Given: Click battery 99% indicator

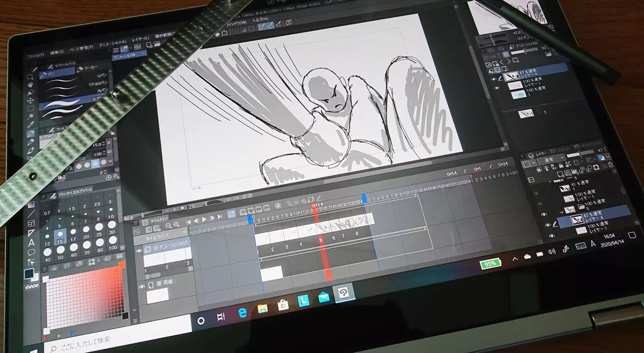Looking at the screenshot, I should tap(490, 264).
